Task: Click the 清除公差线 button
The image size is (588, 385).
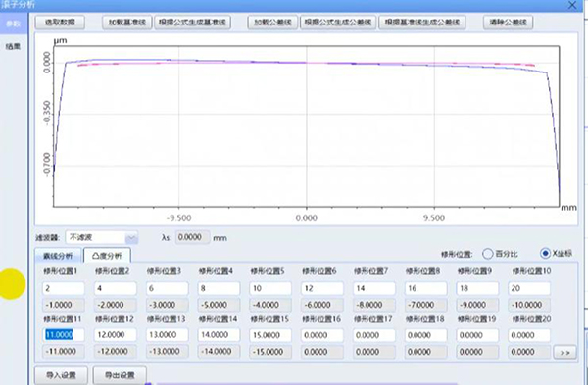Action: point(508,23)
